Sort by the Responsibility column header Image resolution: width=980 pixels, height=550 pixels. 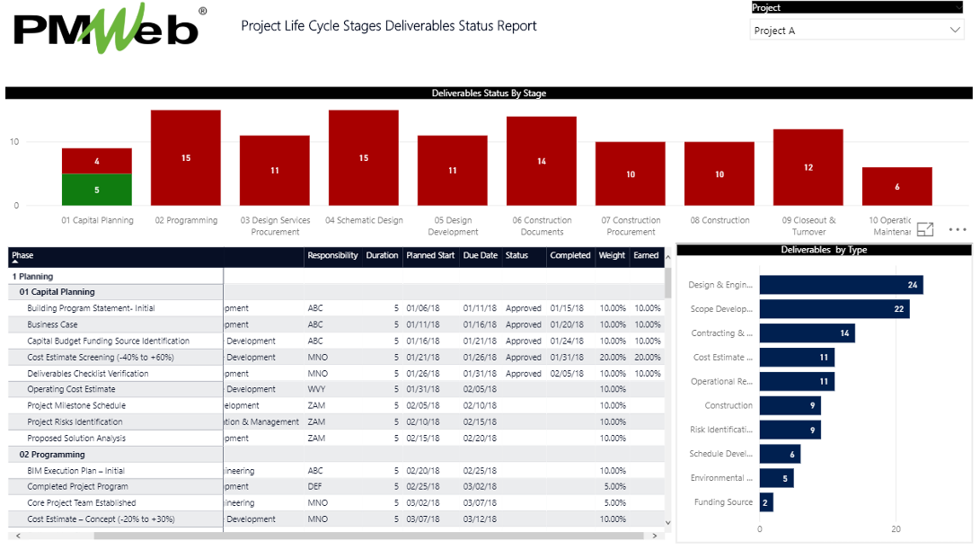pos(332,255)
